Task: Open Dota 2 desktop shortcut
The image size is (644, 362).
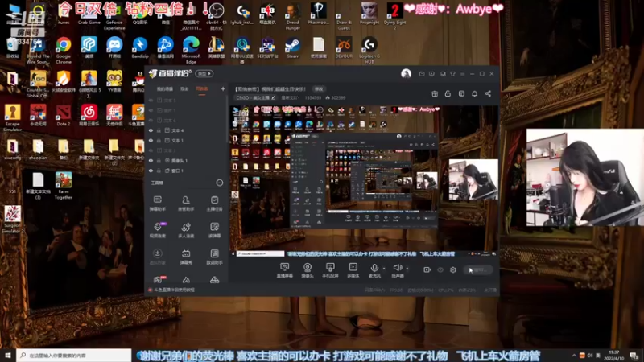Action: 64,115
